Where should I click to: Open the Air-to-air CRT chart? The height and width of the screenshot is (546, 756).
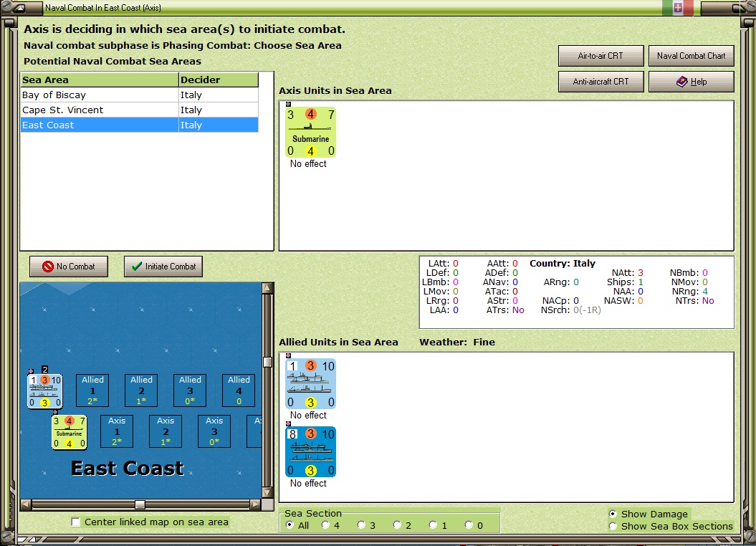point(601,55)
